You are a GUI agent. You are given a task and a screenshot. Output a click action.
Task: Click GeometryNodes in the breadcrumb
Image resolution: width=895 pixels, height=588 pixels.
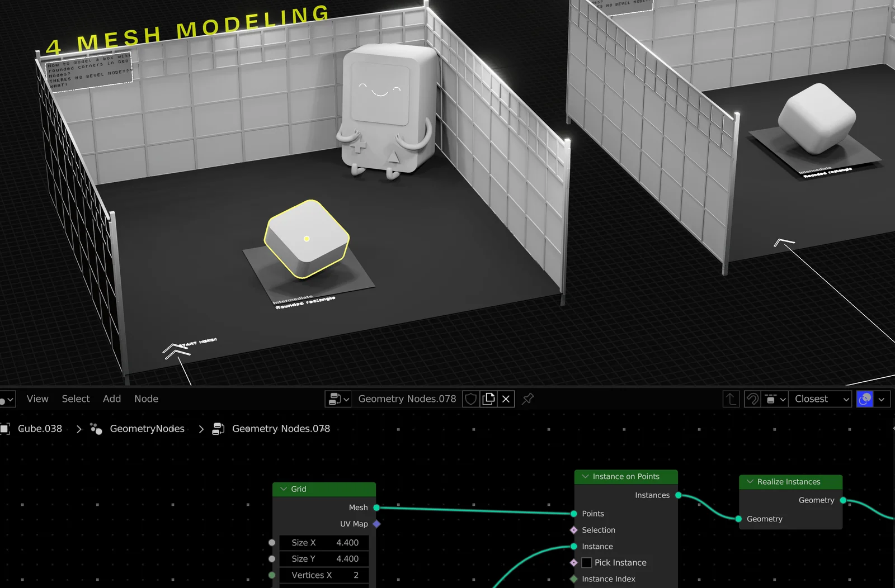(x=147, y=428)
